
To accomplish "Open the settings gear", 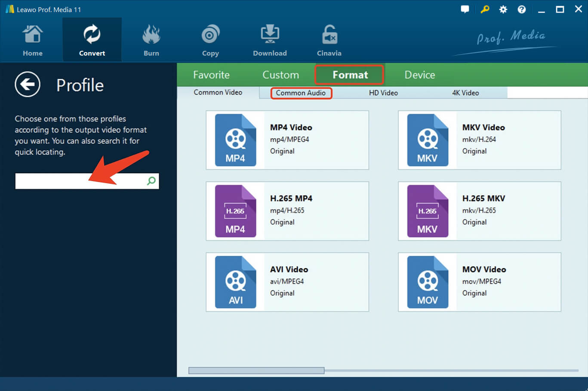I will point(503,9).
